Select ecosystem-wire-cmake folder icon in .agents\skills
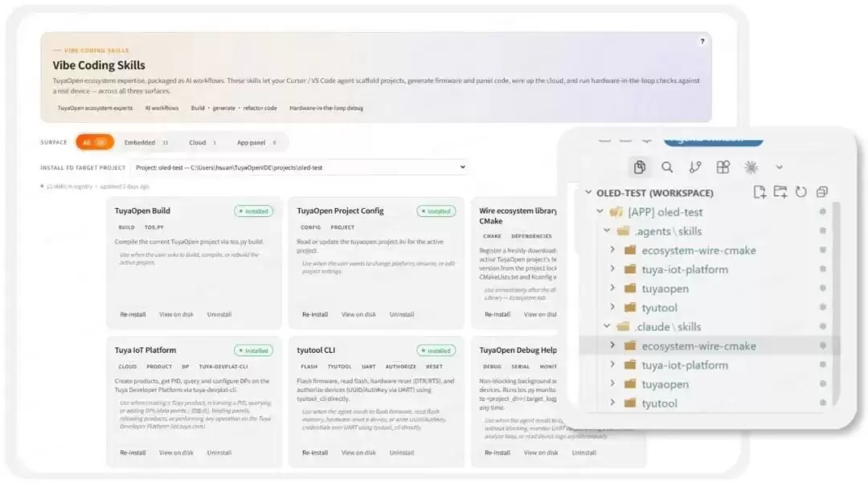 coord(630,250)
